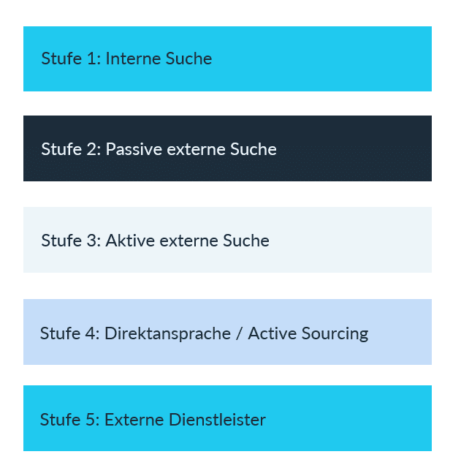Select the "Aktive externe Suche" text
This screenshot has width=461, height=476.
click(x=187, y=241)
